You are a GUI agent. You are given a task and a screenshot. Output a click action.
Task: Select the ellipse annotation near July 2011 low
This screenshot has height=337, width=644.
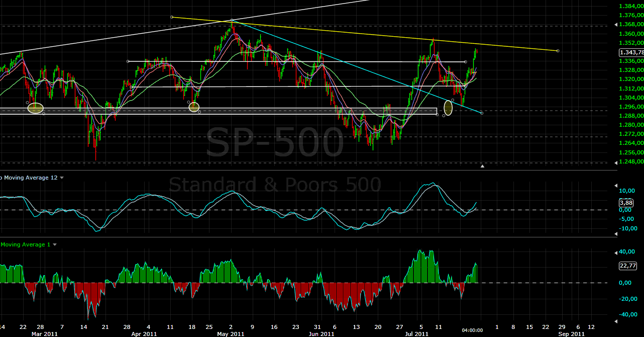pyautogui.click(x=448, y=108)
